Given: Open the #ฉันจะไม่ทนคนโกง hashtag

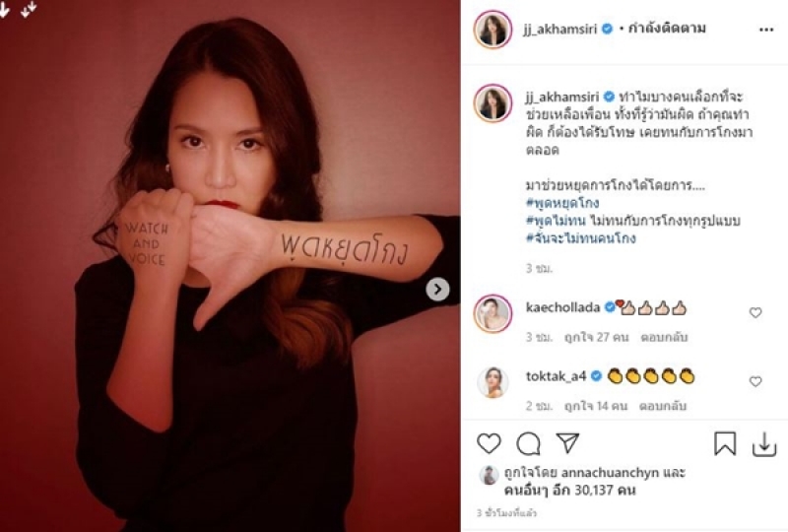Looking at the screenshot, I should 581,237.
